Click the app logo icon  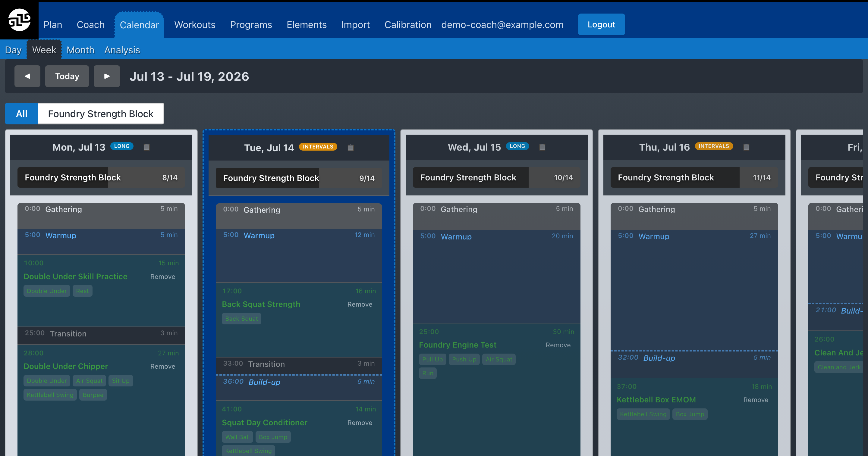19,20
